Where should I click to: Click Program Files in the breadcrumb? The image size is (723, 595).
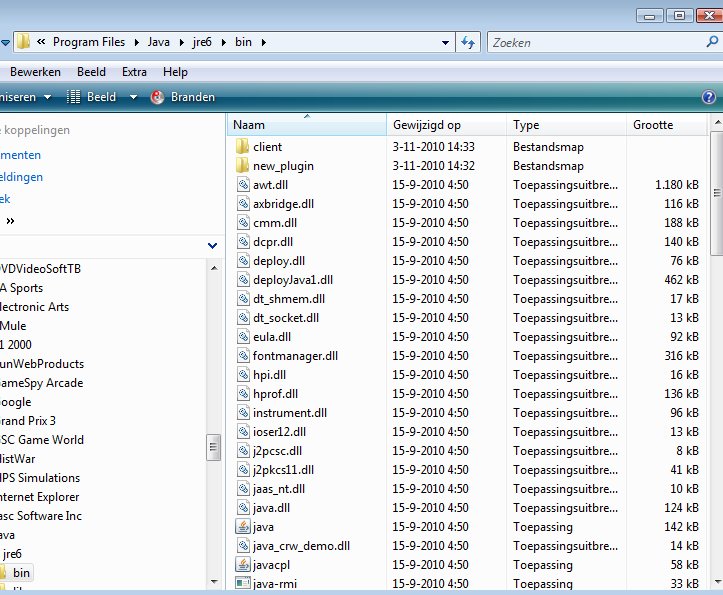89,42
